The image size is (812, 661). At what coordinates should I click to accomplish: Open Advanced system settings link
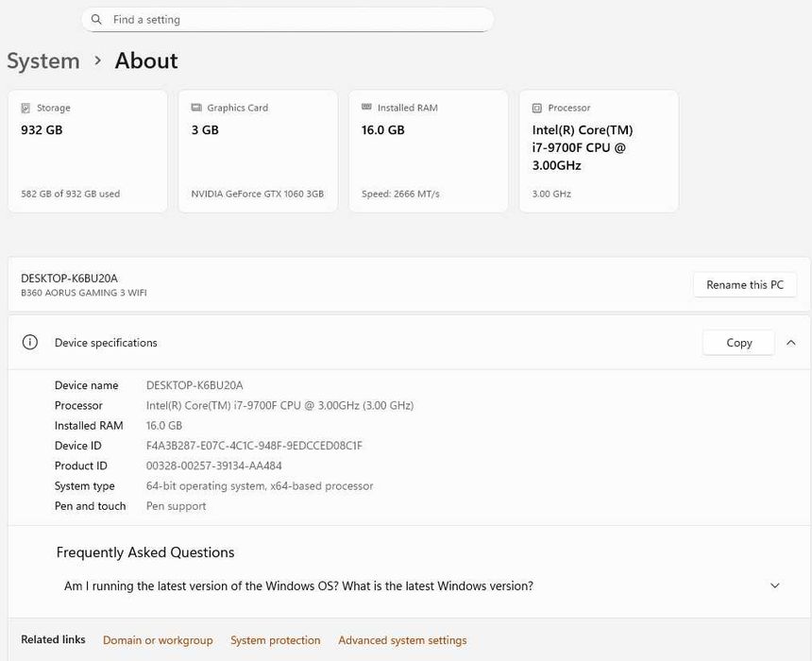click(x=402, y=640)
